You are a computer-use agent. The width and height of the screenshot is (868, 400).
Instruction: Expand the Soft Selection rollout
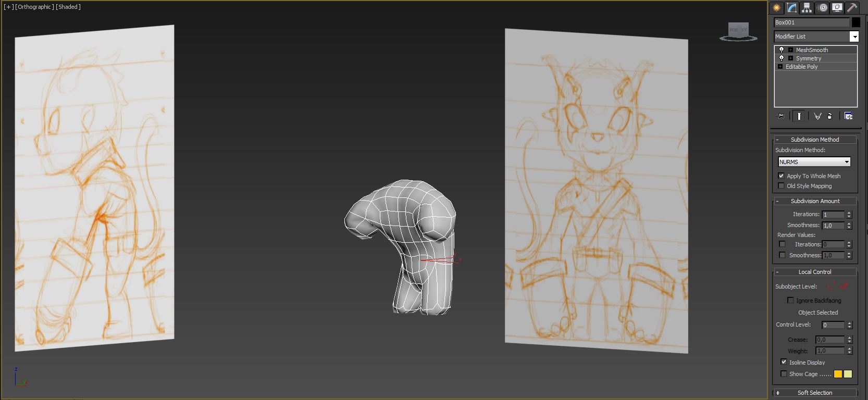pyautogui.click(x=814, y=393)
